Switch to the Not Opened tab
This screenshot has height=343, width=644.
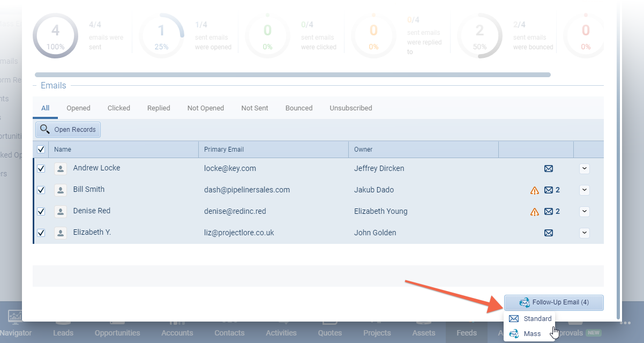pos(206,108)
